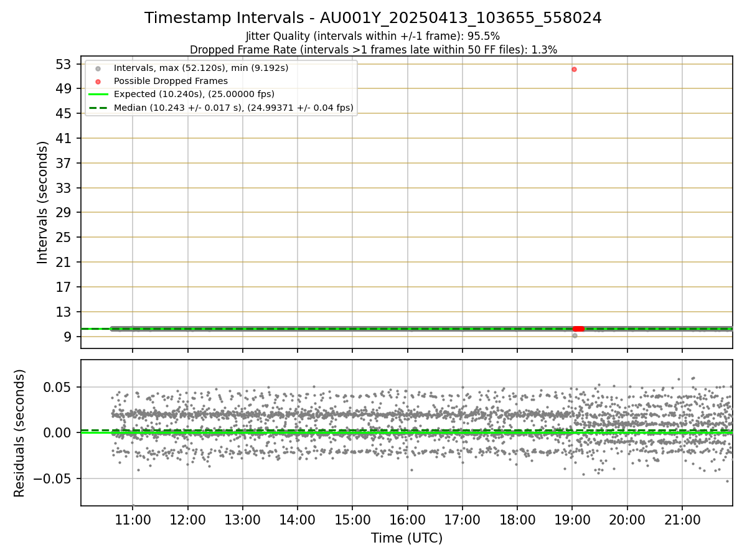Click the 41 intervals axis tick label
Image resolution: width=747 pixels, height=560 pixels.
65,138
